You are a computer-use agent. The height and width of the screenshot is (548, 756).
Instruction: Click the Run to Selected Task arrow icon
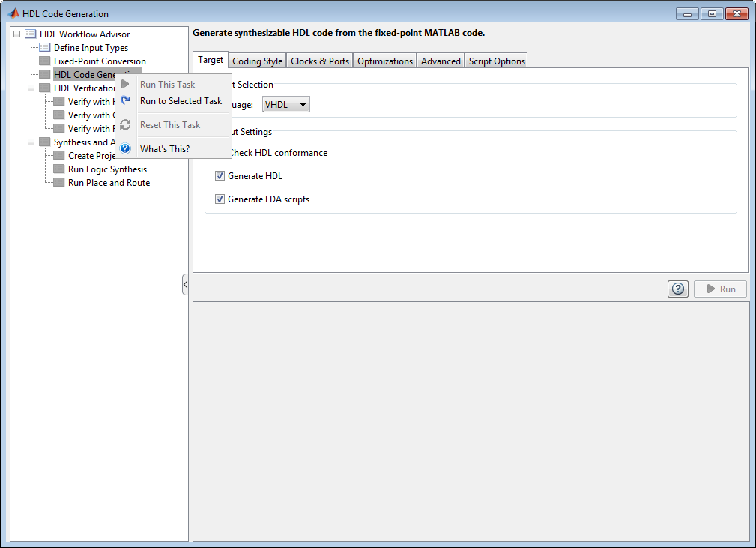click(125, 100)
